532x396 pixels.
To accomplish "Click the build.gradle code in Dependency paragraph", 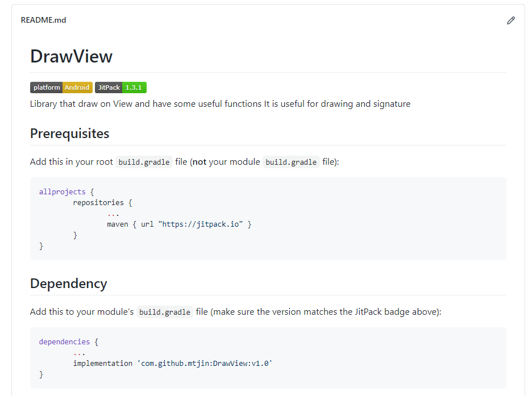I will (165, 312).
